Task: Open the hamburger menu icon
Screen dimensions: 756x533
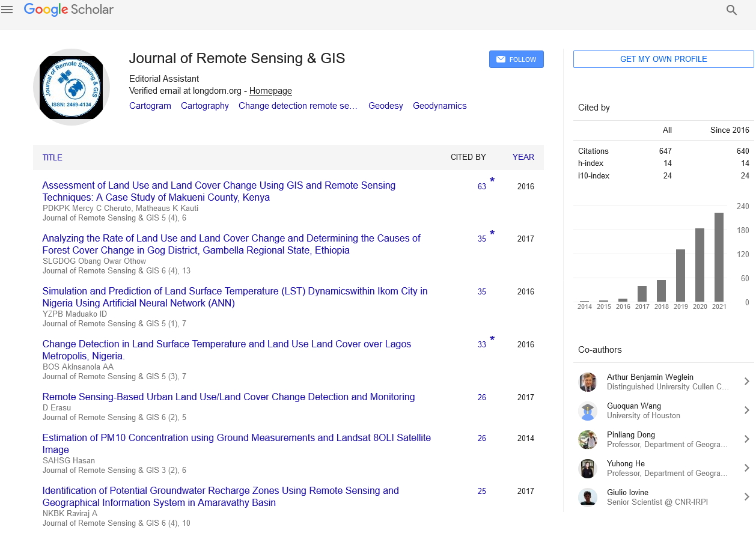Action: [x=7, y=10]
